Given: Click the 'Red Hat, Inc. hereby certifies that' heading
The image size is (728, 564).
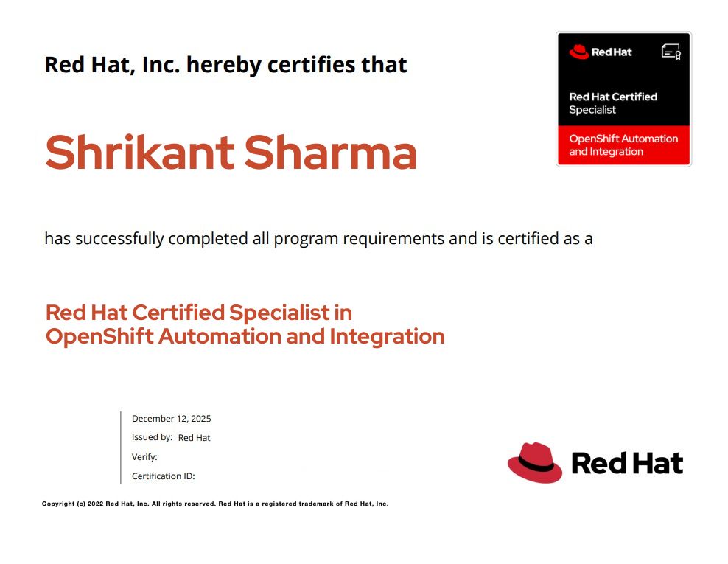Looking at the screenshot, I should click(x=225, y=65).
